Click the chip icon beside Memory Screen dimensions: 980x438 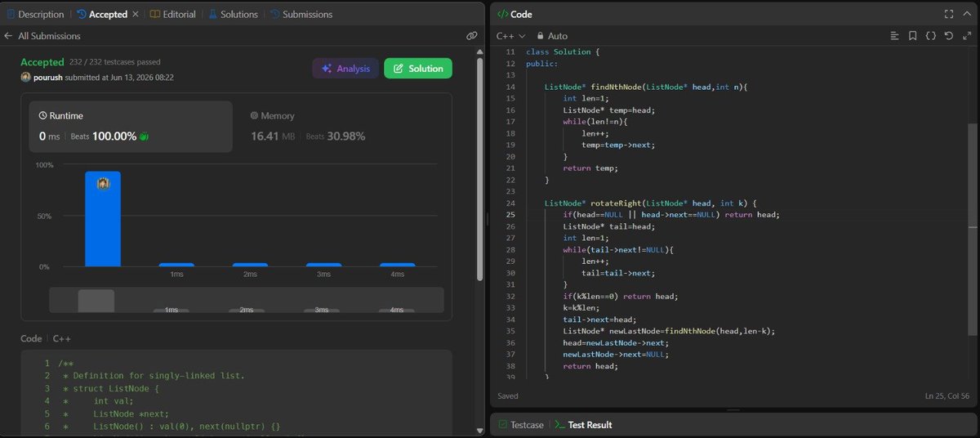click(255, 116)
